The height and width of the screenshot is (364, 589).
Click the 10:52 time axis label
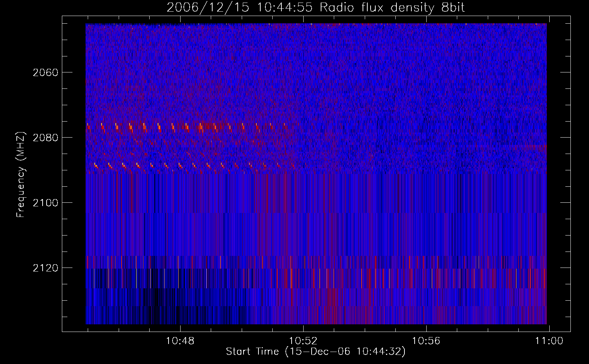click(303, 341)
